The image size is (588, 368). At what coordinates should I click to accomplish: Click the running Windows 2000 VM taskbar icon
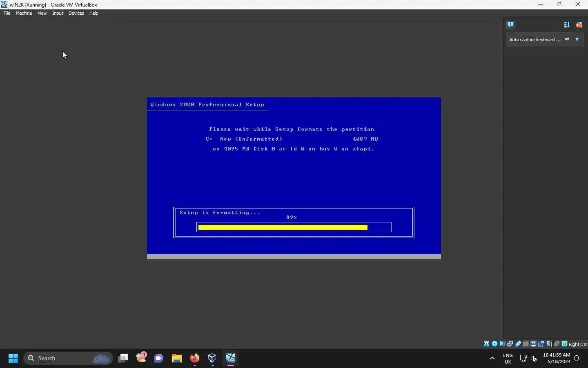pyautogui.click(x=230, y=358)
